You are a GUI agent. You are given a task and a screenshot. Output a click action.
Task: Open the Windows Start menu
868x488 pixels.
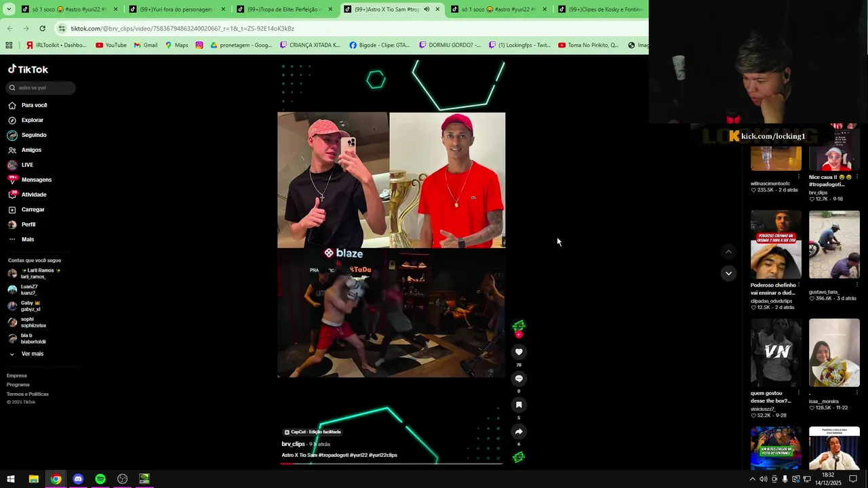point(11,479)
